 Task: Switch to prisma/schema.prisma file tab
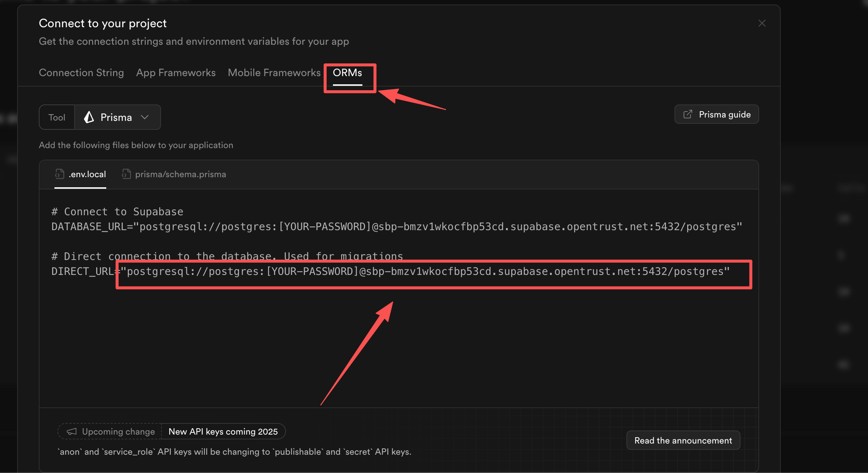pyautogui.click(x=180, y=175)
